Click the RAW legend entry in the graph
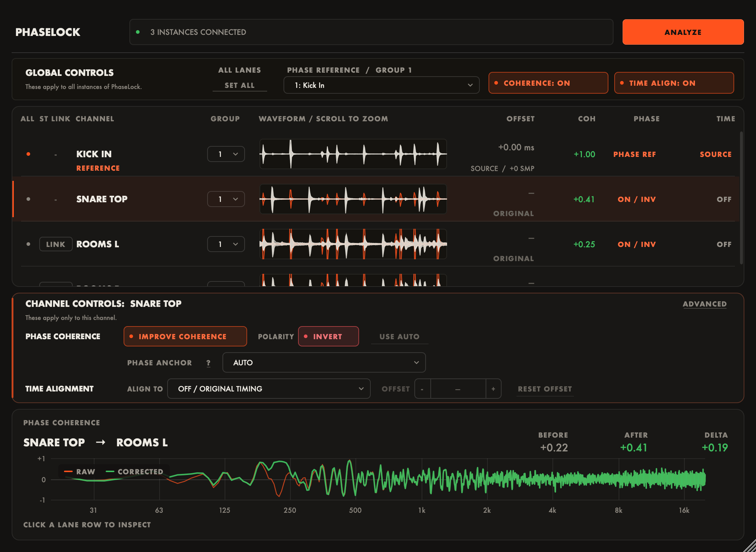756x552 pixels. (x=80, y=472)
